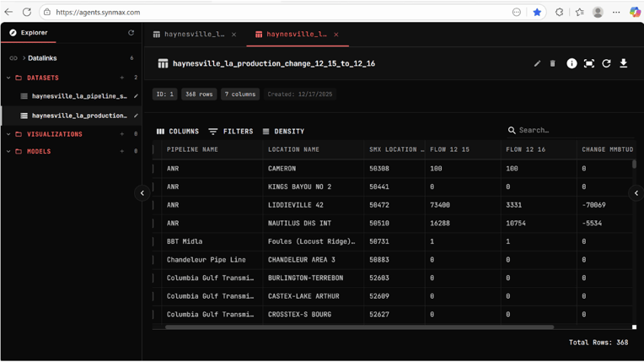
Task: Reload the page with browser refresh icon
Action: pos(27,12)
